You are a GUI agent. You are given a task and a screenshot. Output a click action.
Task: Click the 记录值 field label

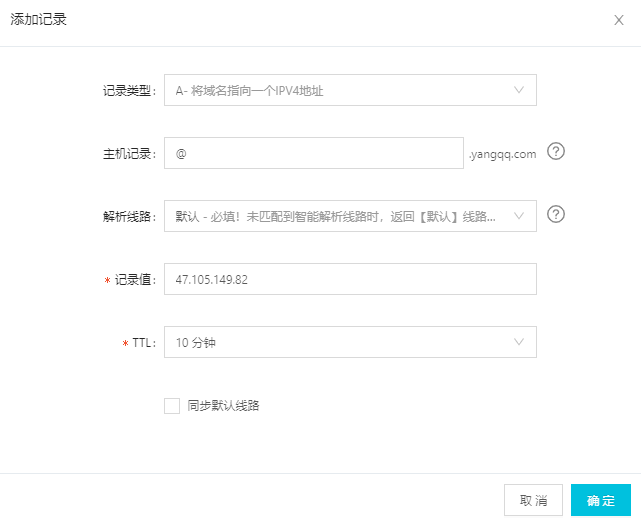click(x=134, y=280)
